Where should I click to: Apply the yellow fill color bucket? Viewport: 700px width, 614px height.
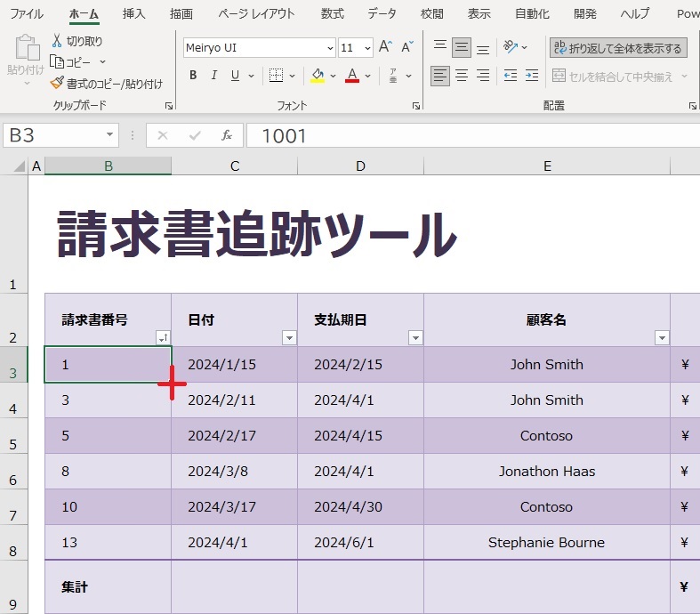coord(318,76)
